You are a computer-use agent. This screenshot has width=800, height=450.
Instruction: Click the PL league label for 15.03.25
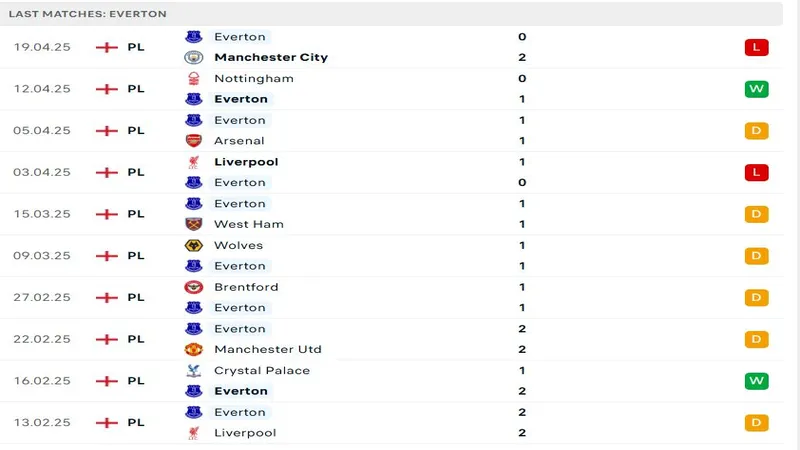[136, 214]
